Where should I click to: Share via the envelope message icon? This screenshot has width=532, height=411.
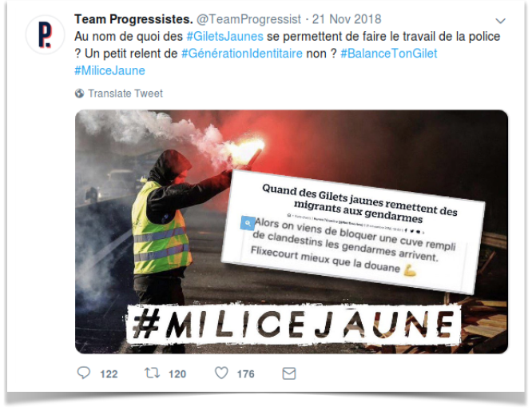289,373
